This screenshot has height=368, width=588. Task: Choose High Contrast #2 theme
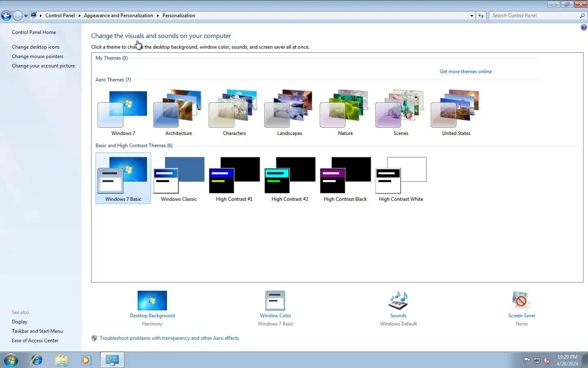290,178
